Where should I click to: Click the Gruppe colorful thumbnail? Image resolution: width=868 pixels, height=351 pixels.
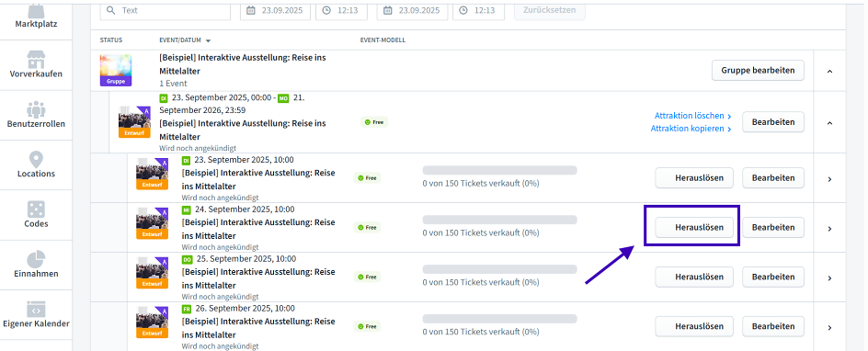[116, 70]
